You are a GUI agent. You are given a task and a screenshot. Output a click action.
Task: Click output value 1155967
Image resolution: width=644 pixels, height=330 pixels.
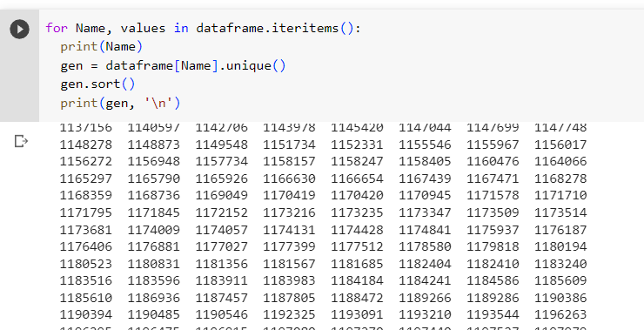[493, 145]
